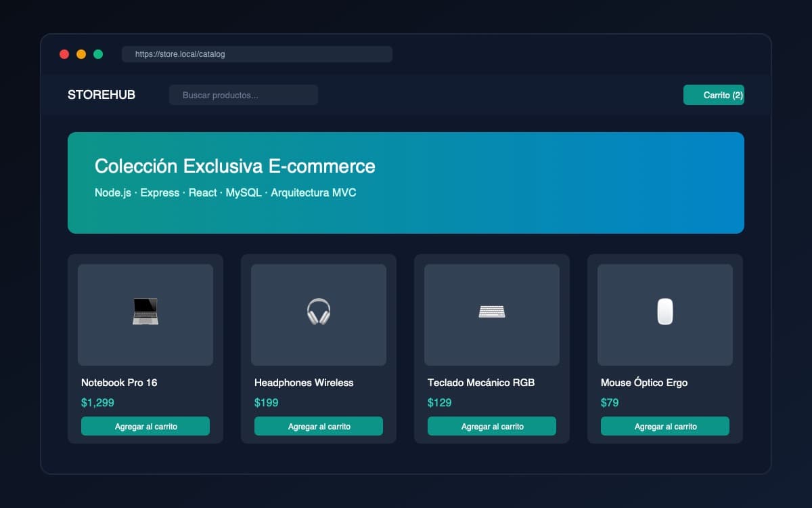Click the store.local/catalog address bar
812x508 pixels.
(x=257, y=54)
